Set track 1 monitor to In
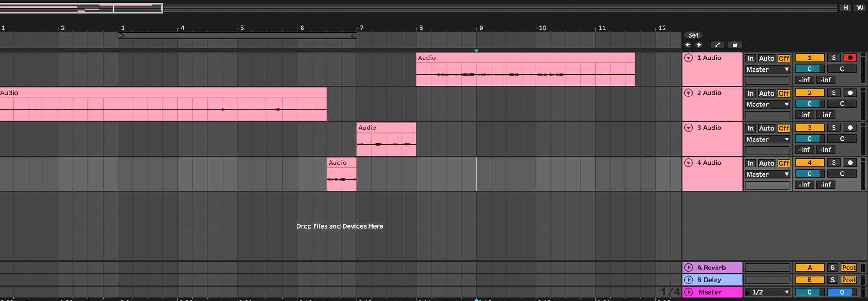Screen dimensions: 868x301 [x=750, y=58]
